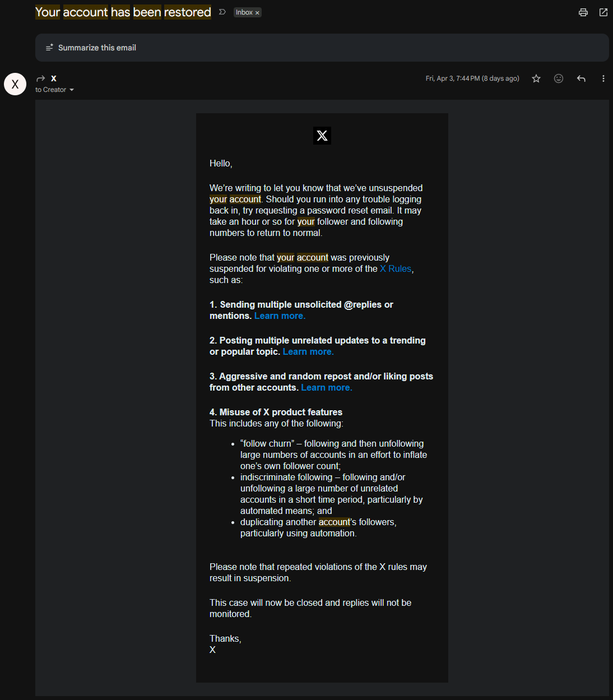Click the sender's X avatar circle
The height and width of the screenshot is (700, 613).
(15, 84)
